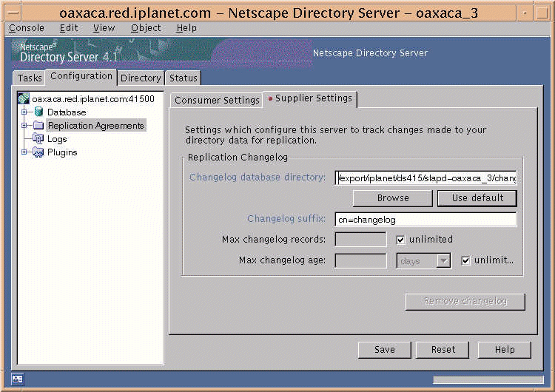The width and height of the screenshot is (555, 392).
Task: Toggle unlimited for Max changelog age
Action: [465, 261]
